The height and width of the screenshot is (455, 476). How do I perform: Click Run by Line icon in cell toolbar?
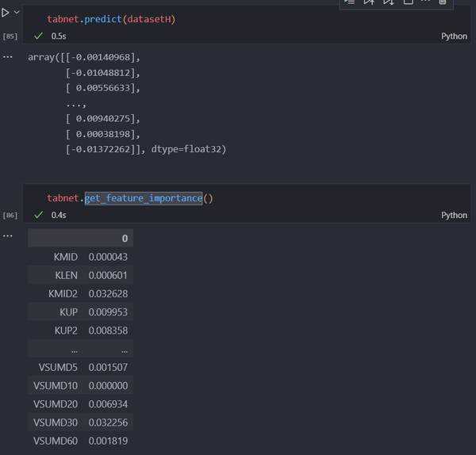[x=350, y=2]
